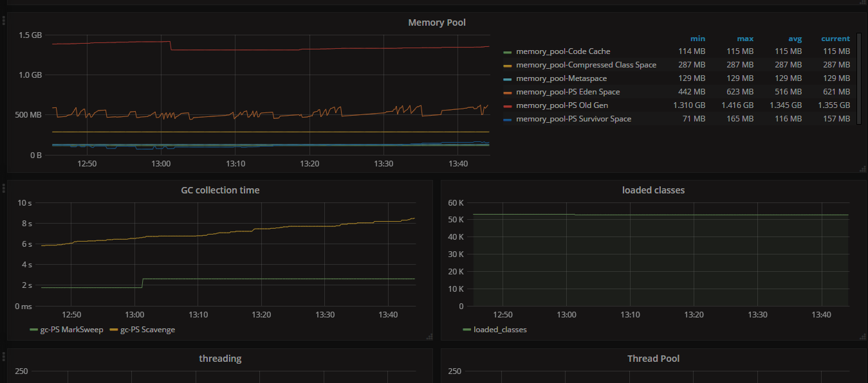Open the Thread Pool panel title menu
Screen dimensions: 868x383
click(653, 359)
